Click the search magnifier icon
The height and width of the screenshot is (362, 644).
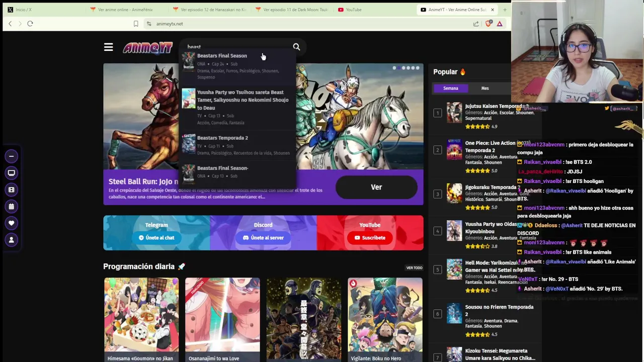(x=296, y=47)
